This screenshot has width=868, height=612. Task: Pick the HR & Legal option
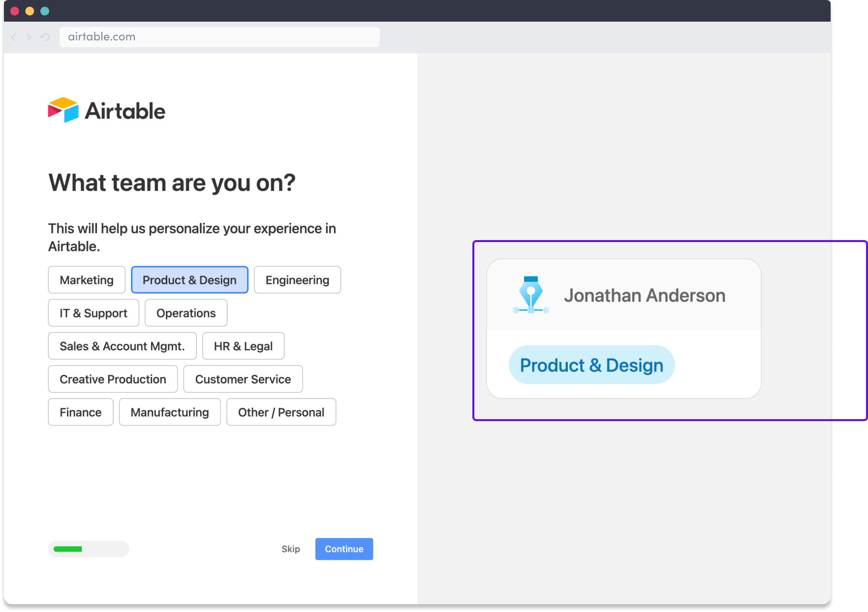point(243,346)
